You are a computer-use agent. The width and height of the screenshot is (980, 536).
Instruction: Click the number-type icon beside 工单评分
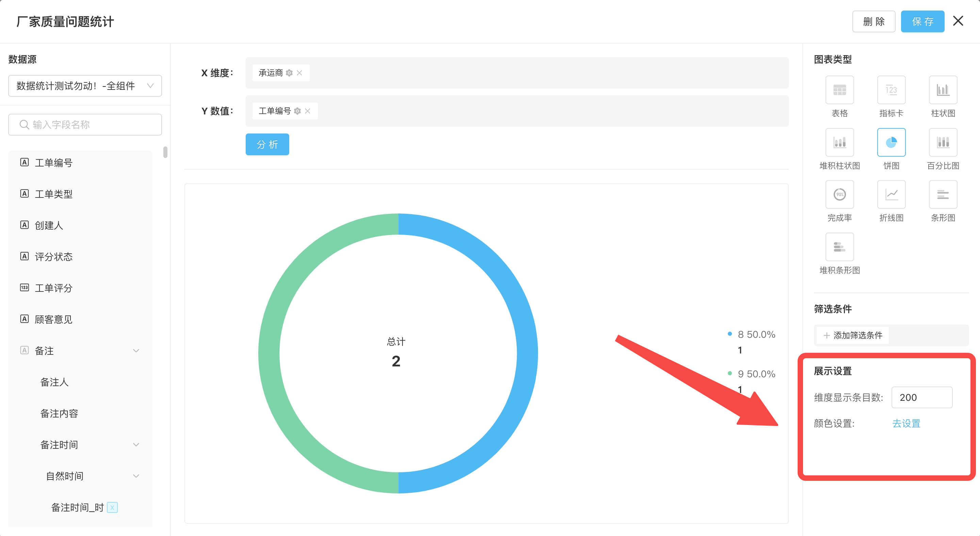[24, 288]
